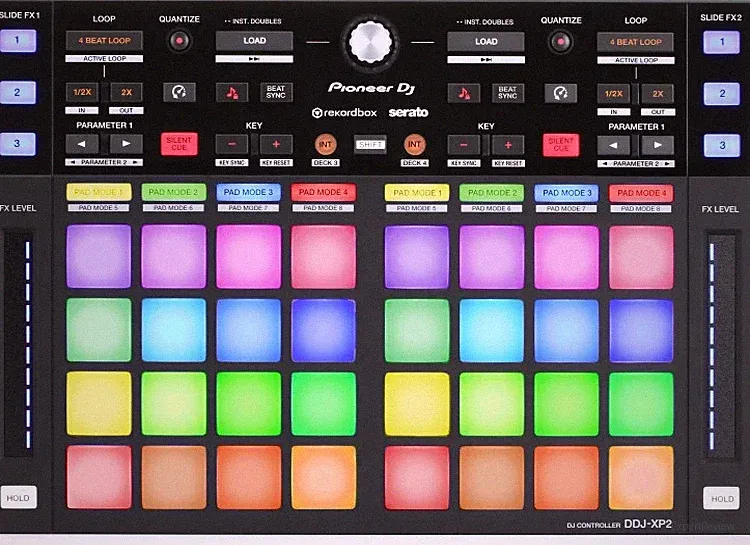Image resolution: width=750 pixels, height=545 pixels.
Task: Click left deck key lock music note icon
Action: pyautogui.click(x=232, y=92)
